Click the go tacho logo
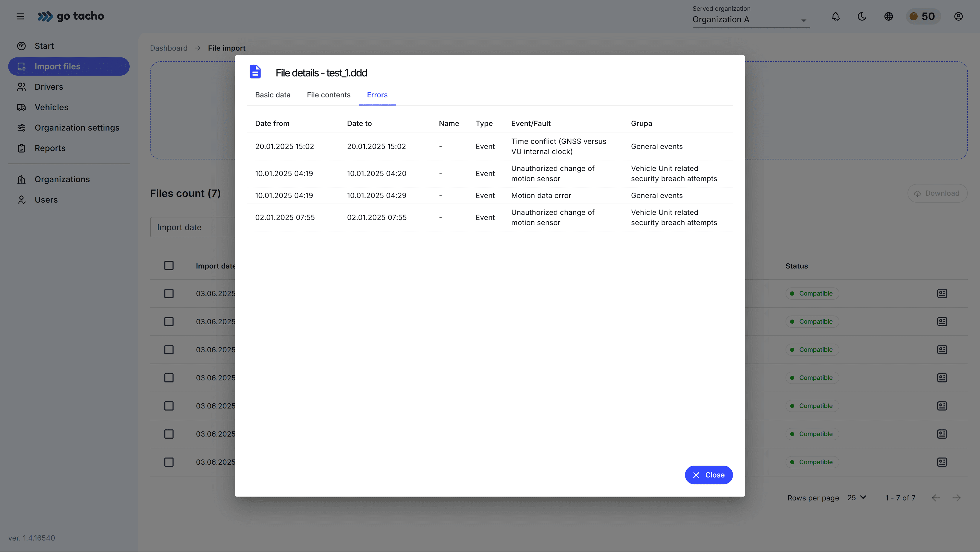Screen dimensions: 980x552 (71, 16)
